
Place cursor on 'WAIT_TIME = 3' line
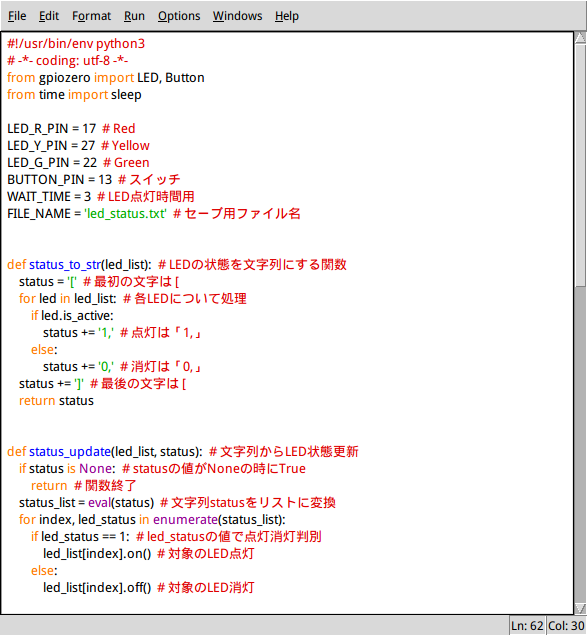[49, 196]
